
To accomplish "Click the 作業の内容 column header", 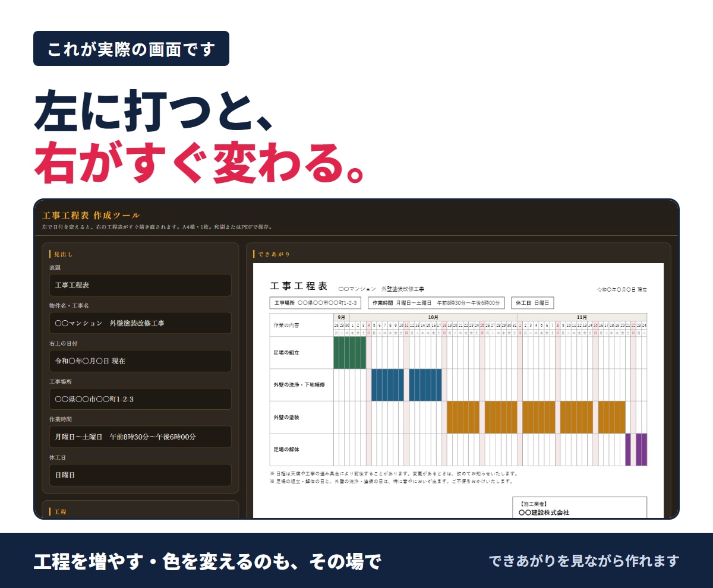I will click(x=286, y=325).
